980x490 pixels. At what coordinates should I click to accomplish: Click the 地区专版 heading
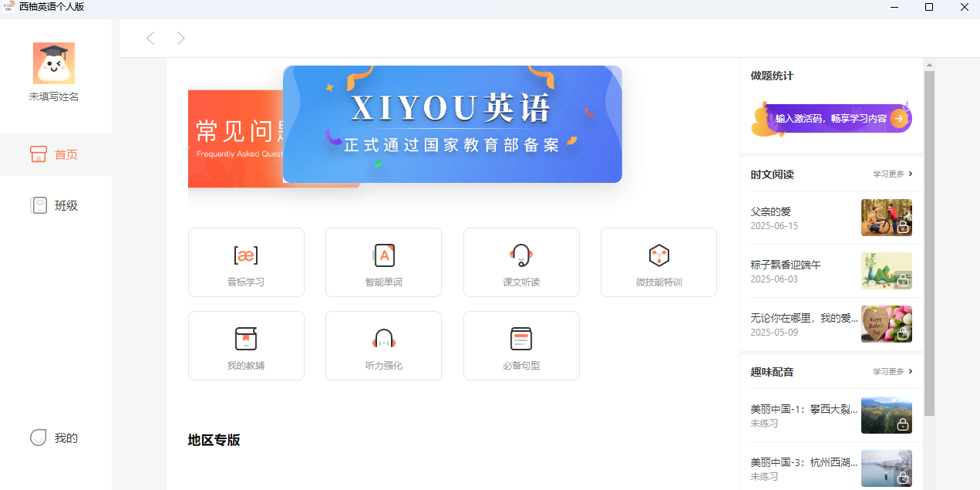pos(214,441)
